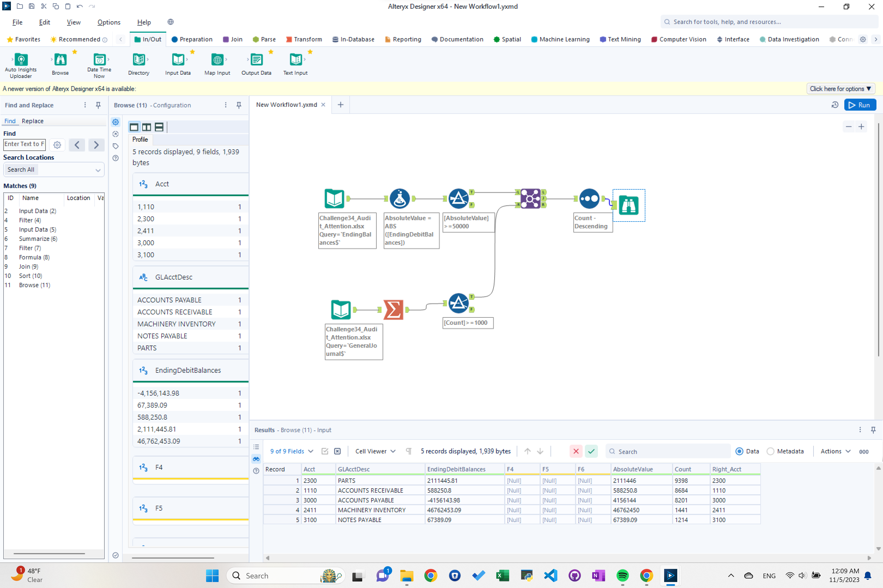Click the Sort tool on canvas
The height and width of the screenshot is (588, 883).
[x=589, y=198]
